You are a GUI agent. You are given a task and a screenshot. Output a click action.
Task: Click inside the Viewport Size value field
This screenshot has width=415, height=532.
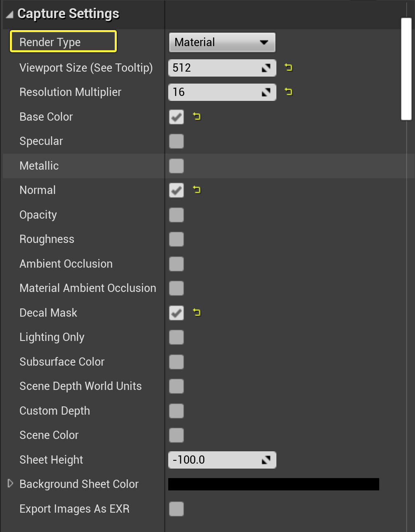[x=214, y=68]
